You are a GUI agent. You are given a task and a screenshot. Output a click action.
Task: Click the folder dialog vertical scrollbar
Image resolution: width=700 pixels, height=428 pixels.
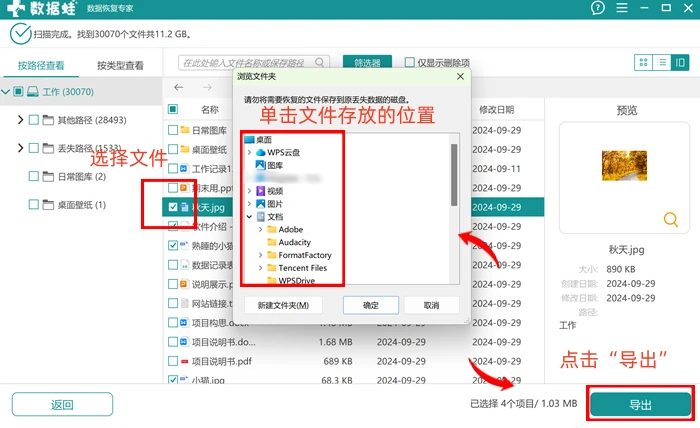[454, 175]
